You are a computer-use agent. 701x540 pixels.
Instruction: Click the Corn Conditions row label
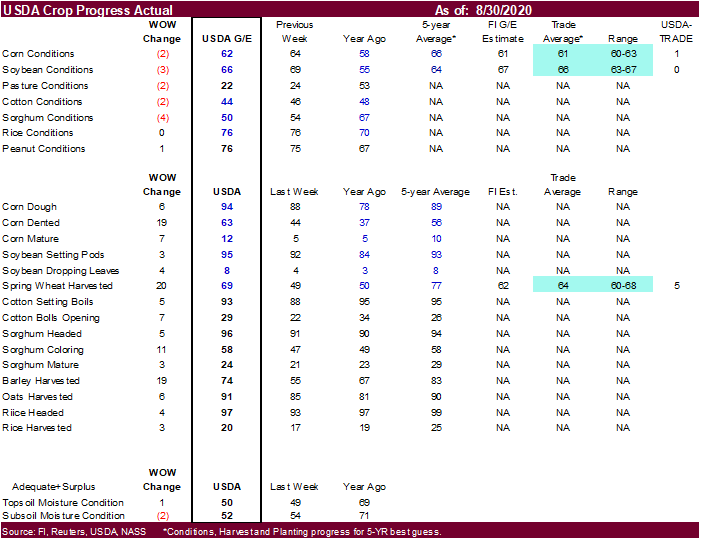click(x=38, y=54)
